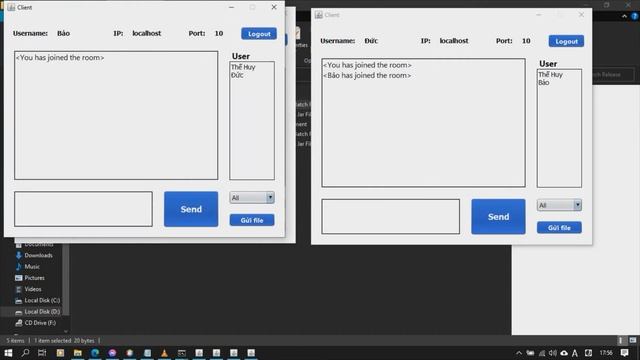Open the network tray icon
Viewport: 640px width, 360px height.
[542, 353]
